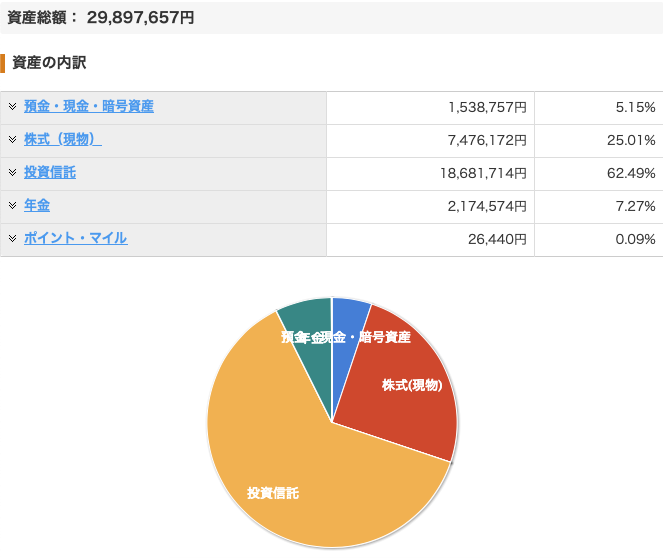Open the 預金・現金・暗号資産 link
Viewport: 663px width, 558px height.
pyautogui.click(x=89, y=107)
